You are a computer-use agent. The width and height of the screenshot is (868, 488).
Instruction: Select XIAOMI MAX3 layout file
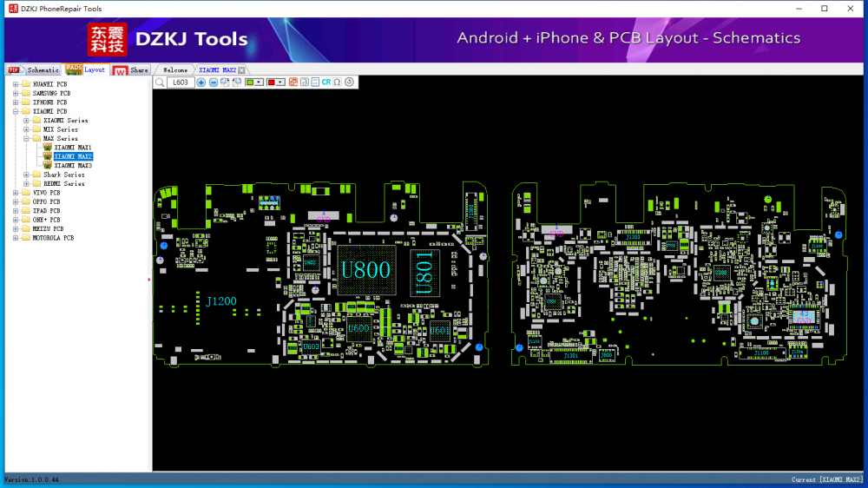click(73, 166)
